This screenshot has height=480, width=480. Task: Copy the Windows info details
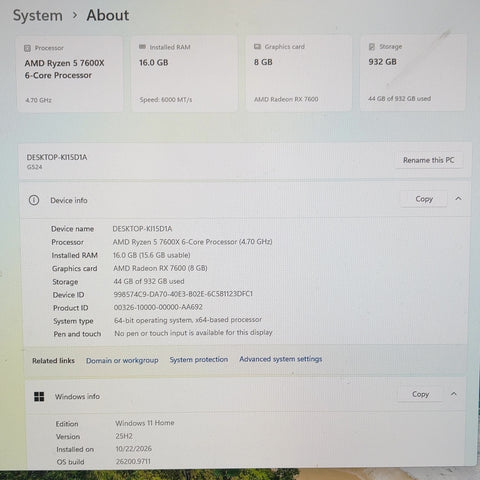420,394
